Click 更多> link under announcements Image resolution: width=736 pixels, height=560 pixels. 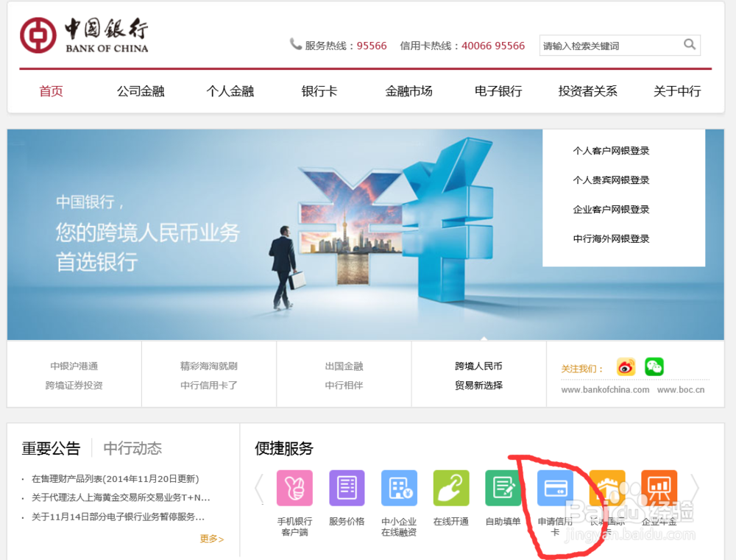212,539
